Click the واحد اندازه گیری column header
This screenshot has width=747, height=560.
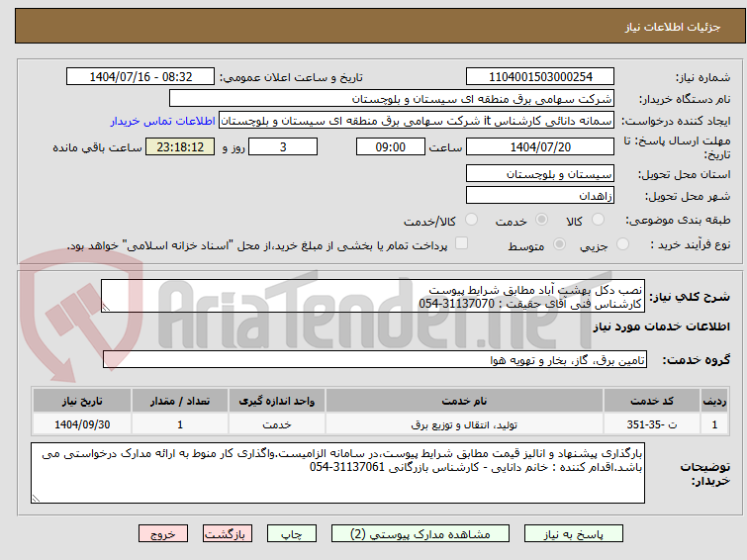click(x=277, y=401)
